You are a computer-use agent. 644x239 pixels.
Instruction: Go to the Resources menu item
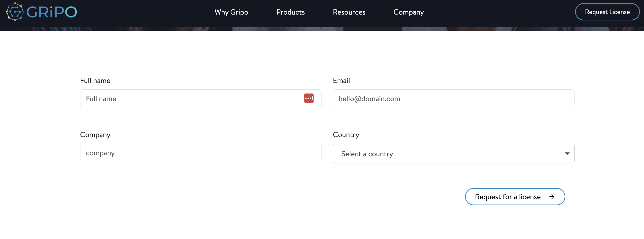pos(349,12)
